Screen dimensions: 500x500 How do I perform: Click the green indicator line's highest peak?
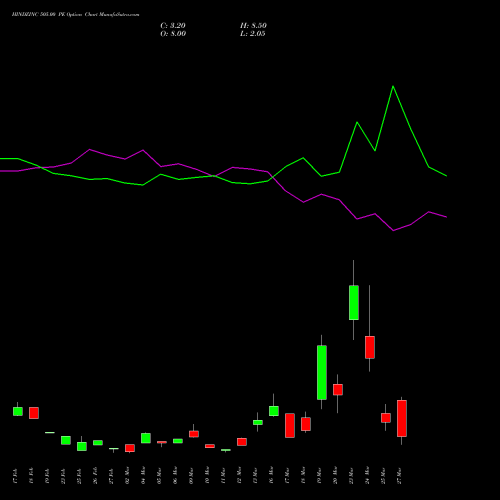point(393,87)
